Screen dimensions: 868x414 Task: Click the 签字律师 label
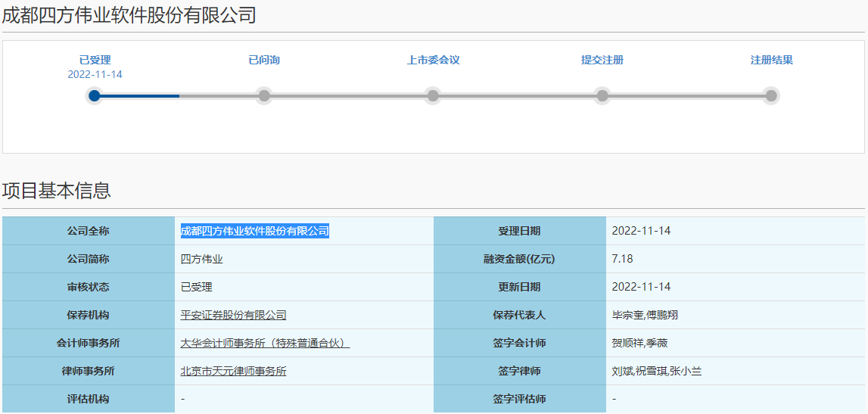tap(519, 372)
